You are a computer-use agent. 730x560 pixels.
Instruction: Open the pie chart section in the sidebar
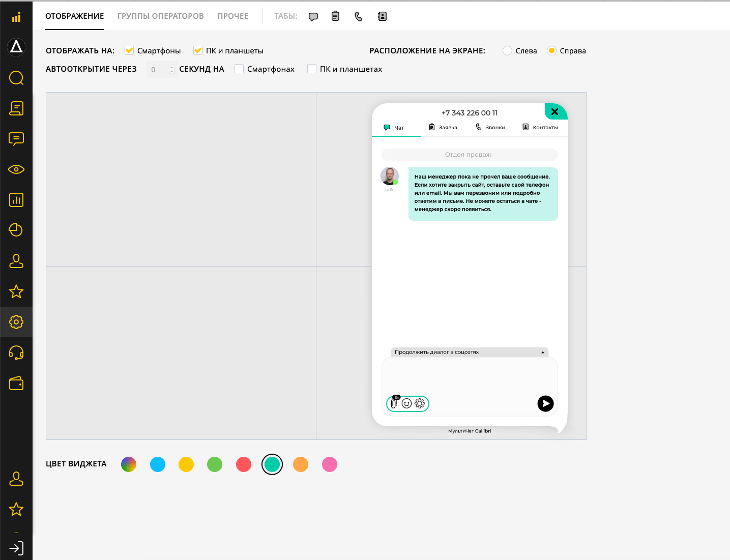click(x=16, y=230)
